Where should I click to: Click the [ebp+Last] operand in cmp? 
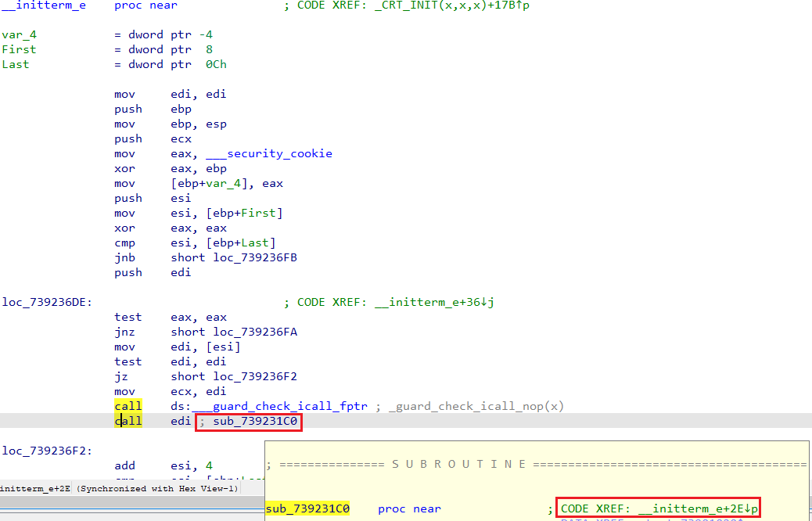240,243
